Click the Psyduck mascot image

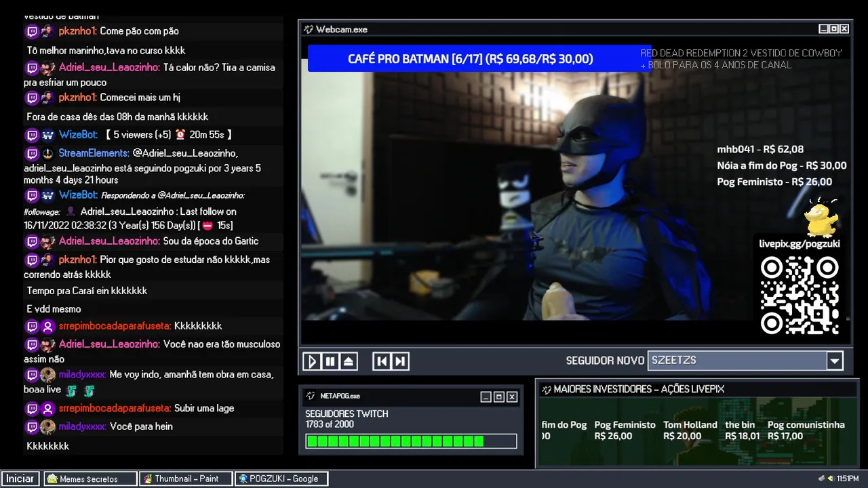pos(821,218)
